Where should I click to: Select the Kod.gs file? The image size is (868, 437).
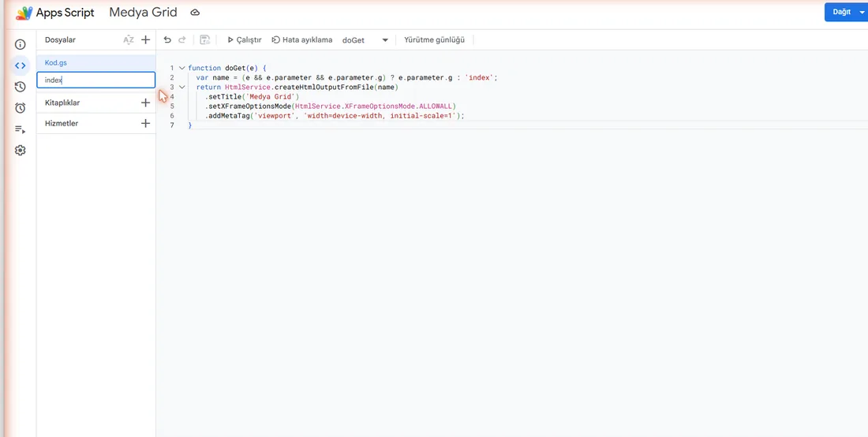[x=95, y=63]
